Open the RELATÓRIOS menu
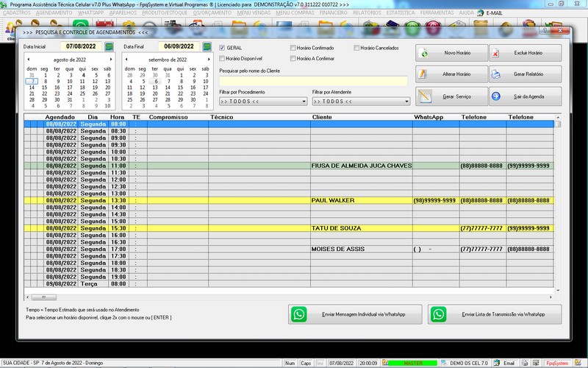 [367, 13]
